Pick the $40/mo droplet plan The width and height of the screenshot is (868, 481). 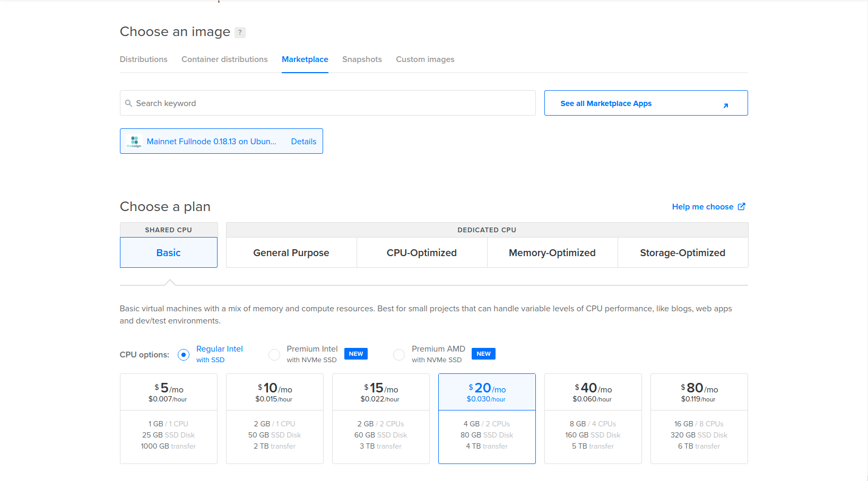(x=593, y=418)
